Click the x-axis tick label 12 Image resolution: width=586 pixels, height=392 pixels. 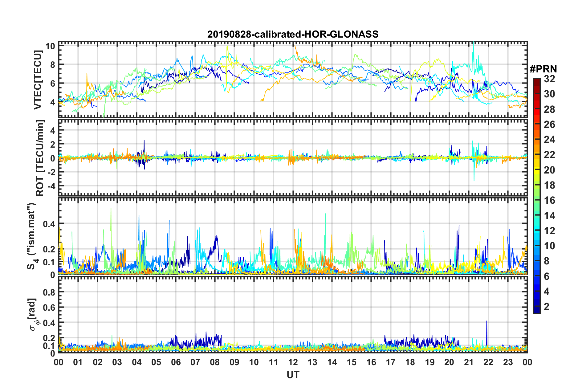293,362
